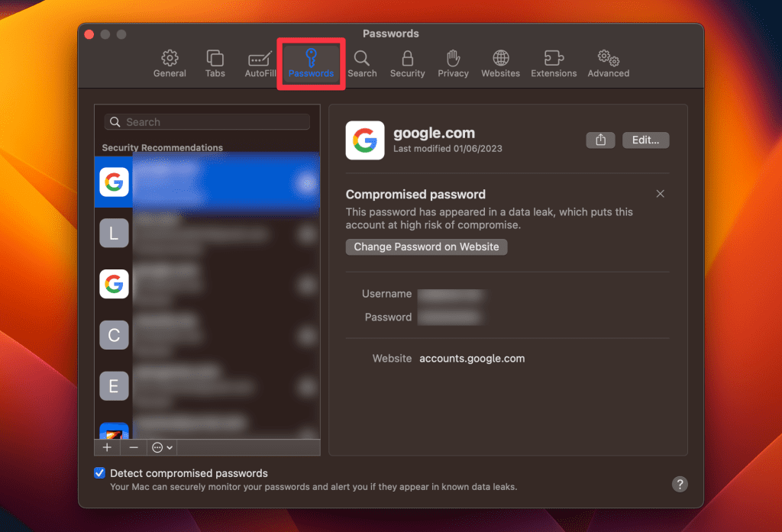Click the Security Recommendations header
Viewport: 782px width, 532px height.
click(162, 147)
